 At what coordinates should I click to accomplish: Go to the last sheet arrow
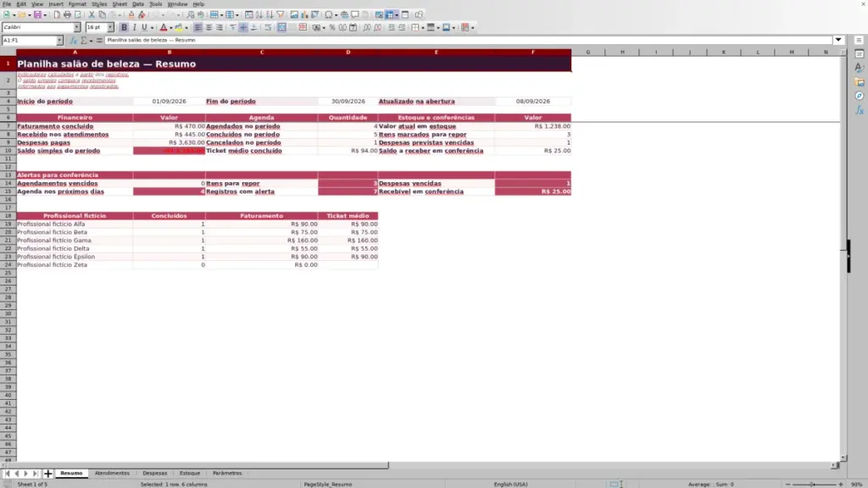coord(36,474)
